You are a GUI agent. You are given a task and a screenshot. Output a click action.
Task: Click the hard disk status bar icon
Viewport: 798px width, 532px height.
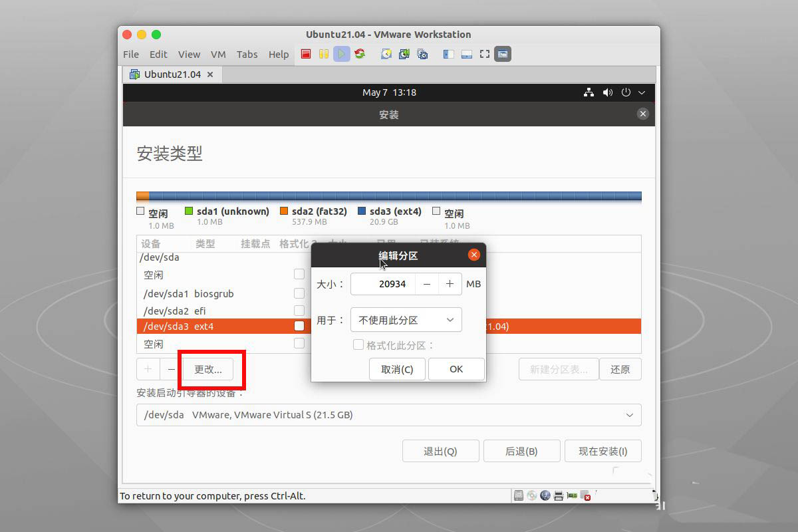pyautogui.click(x=519, y=495)
